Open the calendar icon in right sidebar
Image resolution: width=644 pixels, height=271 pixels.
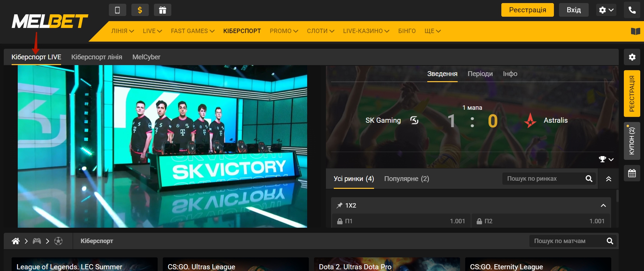coord(632,173)
